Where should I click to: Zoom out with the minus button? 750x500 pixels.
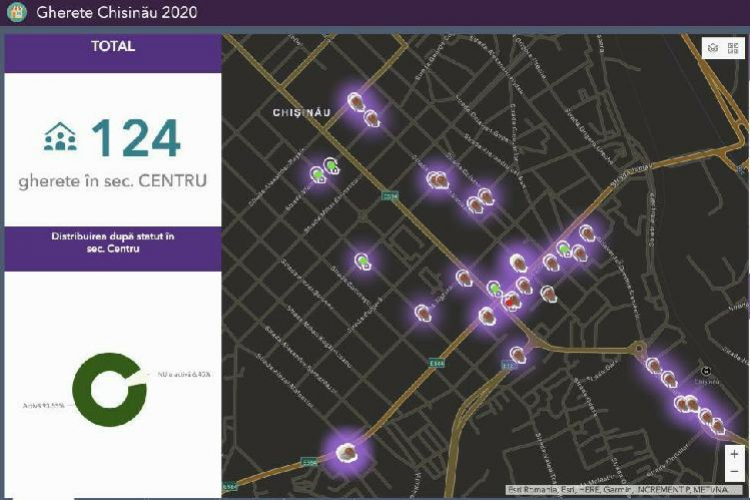735,471
